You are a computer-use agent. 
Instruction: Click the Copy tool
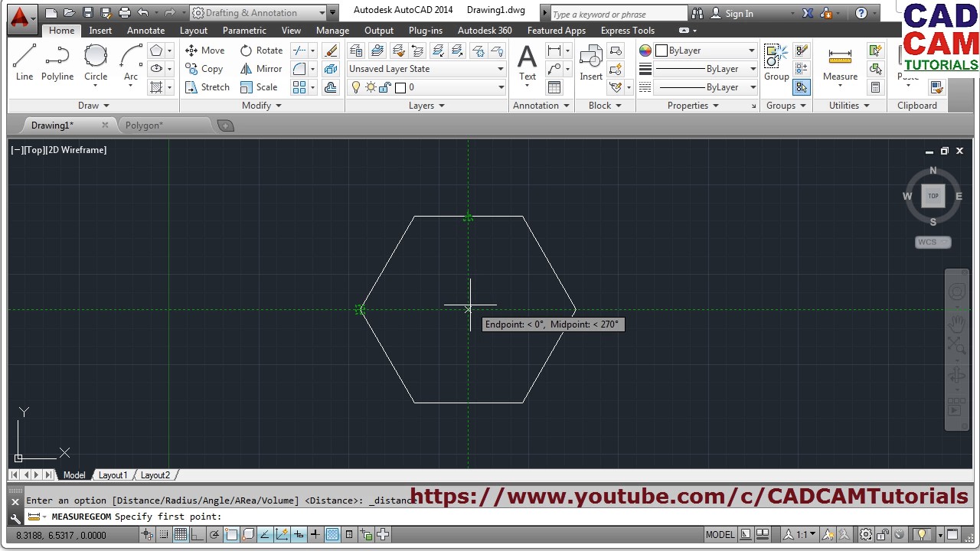pyautogui.click(x=204, y=69)
